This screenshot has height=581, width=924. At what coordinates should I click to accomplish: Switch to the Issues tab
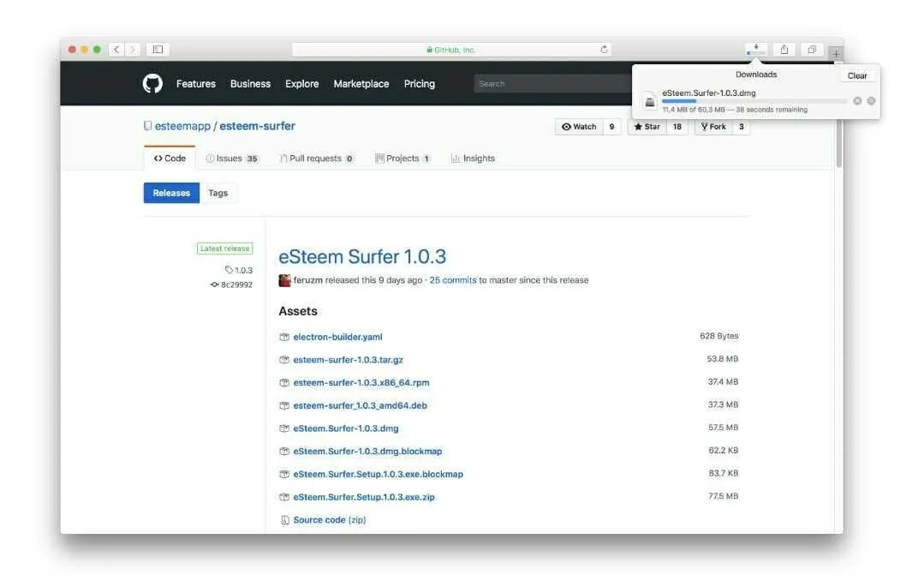(x=231, y=158)
